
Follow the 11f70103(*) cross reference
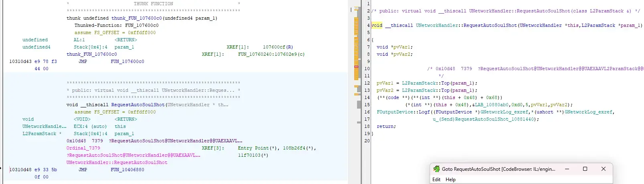click(x=253, y=155)
